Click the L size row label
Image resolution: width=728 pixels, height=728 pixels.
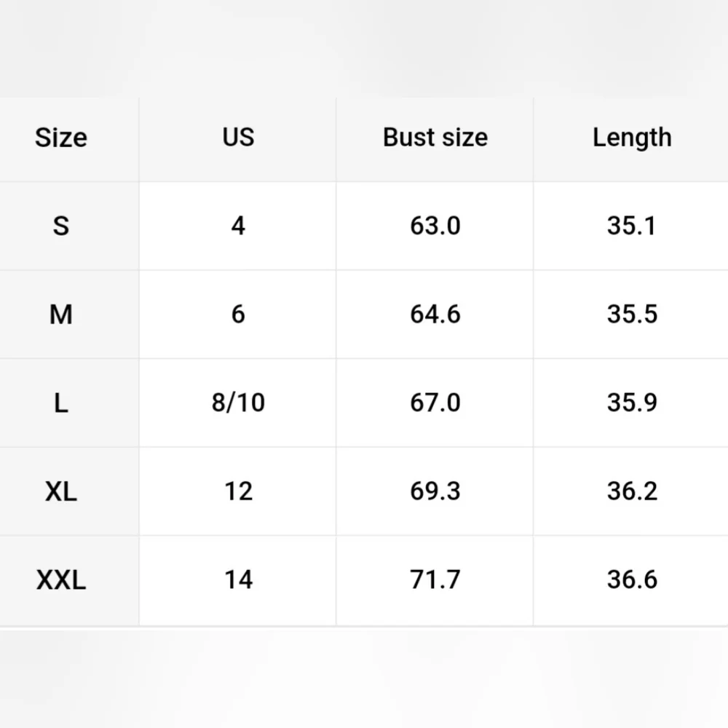coord(61,403)
